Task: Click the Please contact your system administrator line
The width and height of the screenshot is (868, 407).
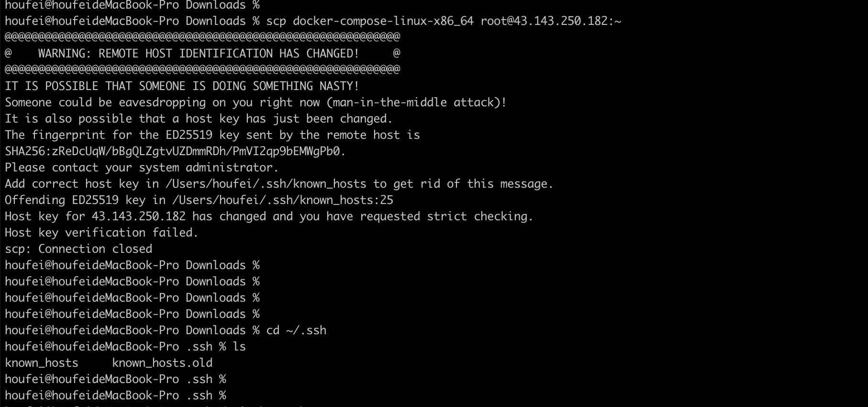Action: (142, 168)
